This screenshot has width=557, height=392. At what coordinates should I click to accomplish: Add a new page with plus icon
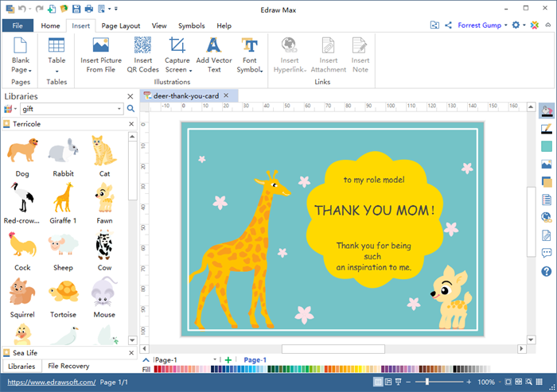(x=228, y=360)
